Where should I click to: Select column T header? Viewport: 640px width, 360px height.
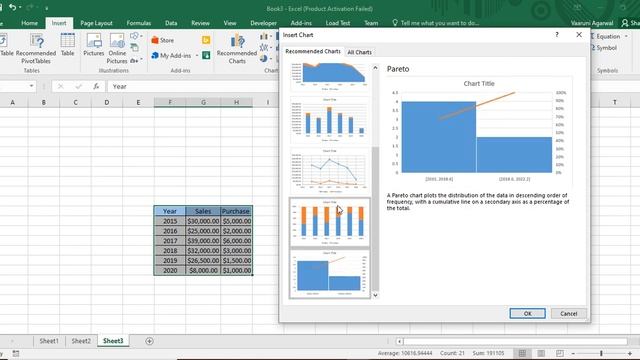[615, 102]
